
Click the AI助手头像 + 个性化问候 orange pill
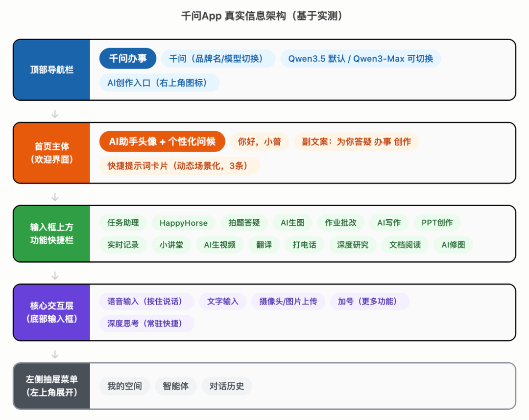(x=162, y=141)
